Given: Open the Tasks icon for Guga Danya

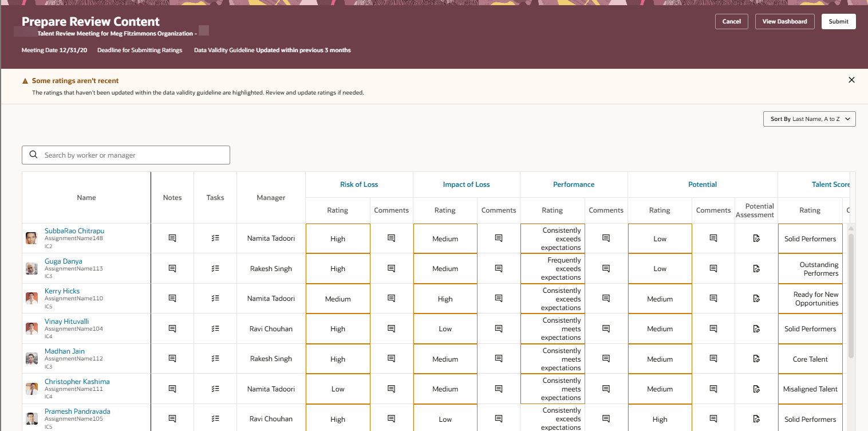Looking at the screenshot, I should click(x=215, y=268).
